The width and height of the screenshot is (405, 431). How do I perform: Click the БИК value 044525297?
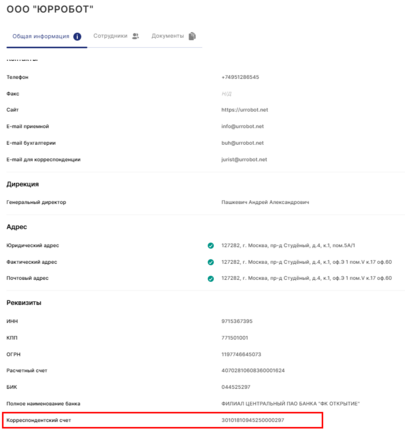[236, 387]
